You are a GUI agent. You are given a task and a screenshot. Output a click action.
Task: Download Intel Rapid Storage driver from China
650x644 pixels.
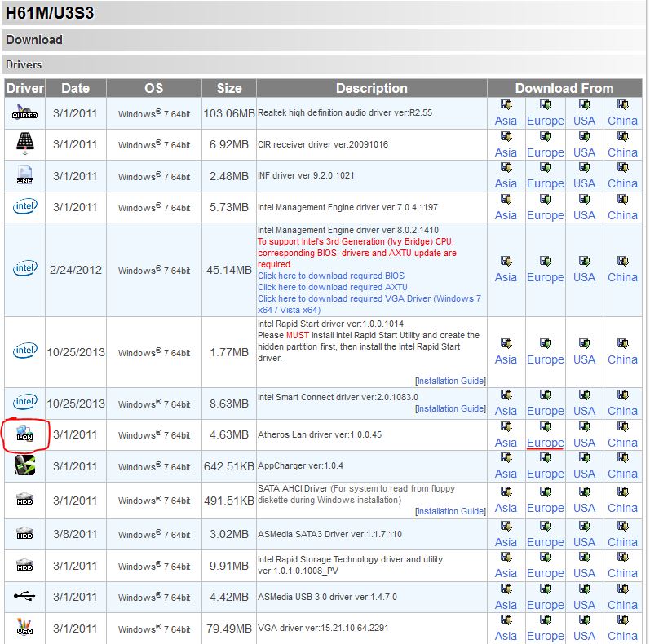coord(622,573)
